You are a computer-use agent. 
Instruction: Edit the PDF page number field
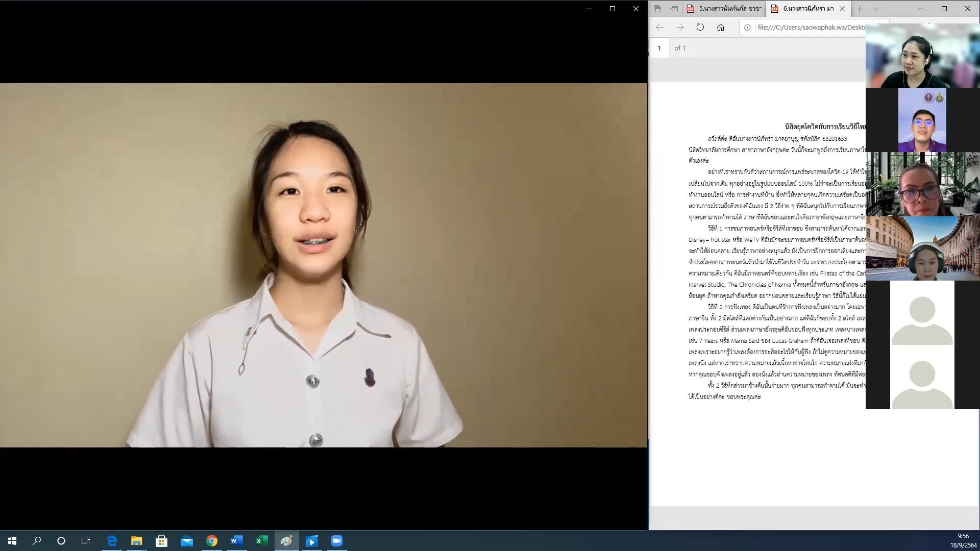659,48
